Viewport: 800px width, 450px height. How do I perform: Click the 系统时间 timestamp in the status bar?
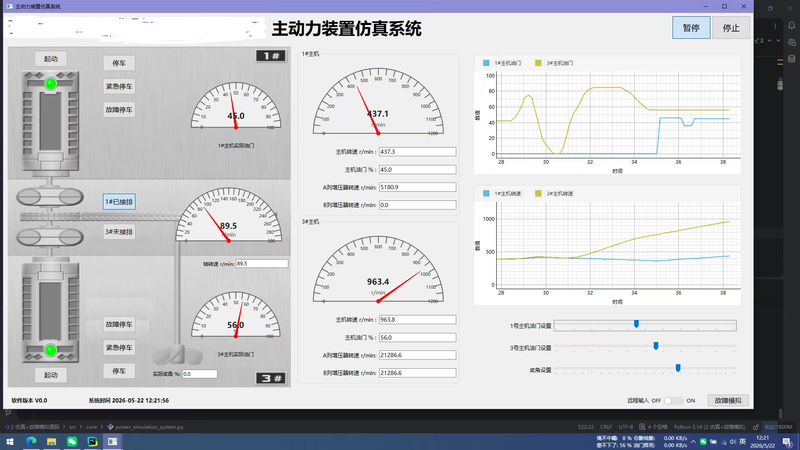(x=129, y=401)
